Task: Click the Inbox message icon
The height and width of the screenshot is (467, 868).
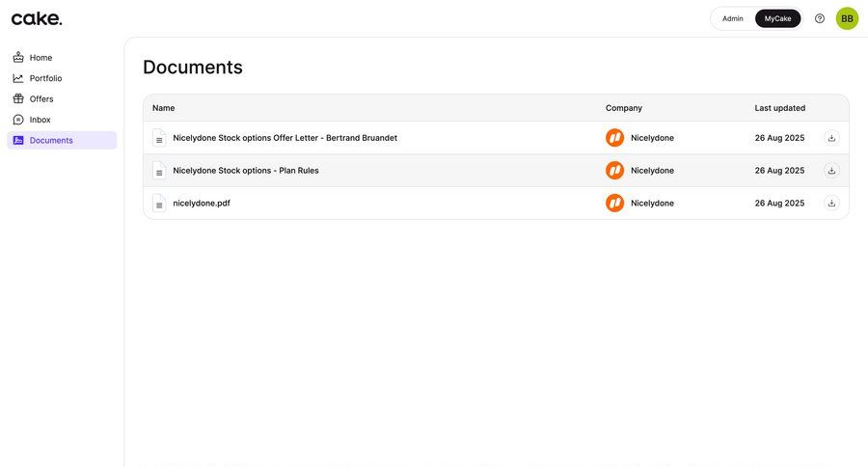Action: [18, 120]
